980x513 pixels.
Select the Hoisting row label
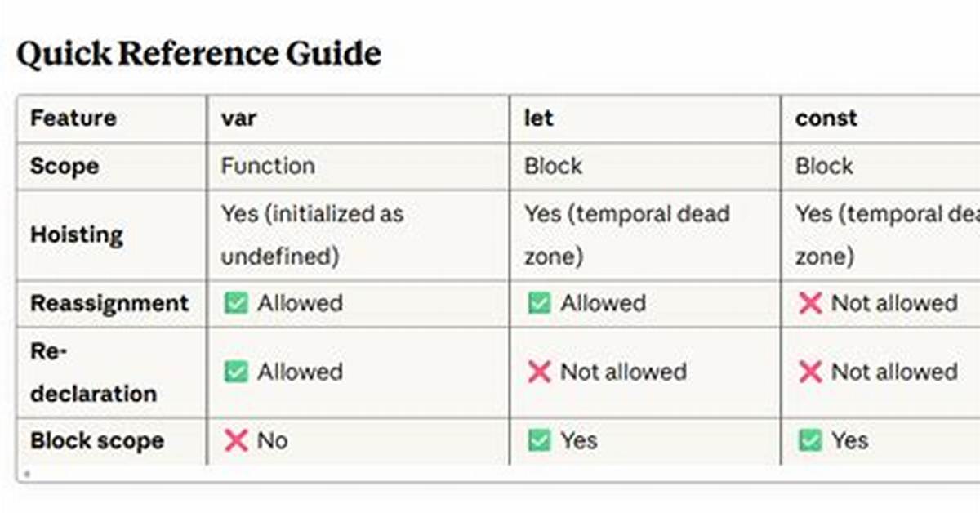(x=76, y=235)
